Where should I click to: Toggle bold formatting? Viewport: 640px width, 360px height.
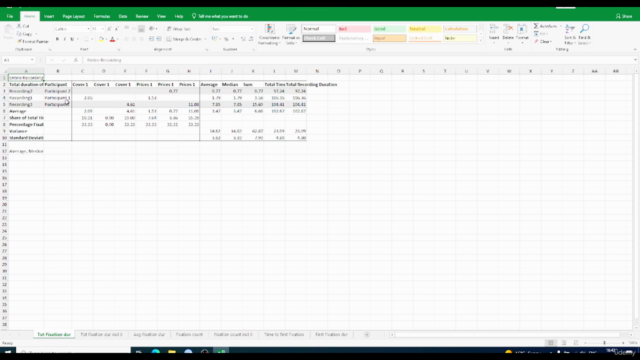pos(57,39)
